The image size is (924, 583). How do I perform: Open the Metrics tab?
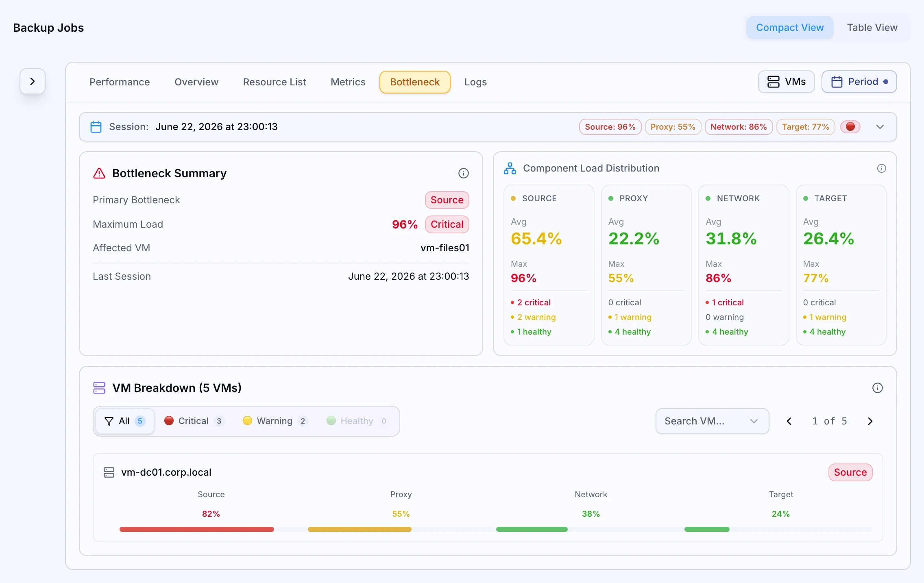pyautogui.click(x=348, y=82)
